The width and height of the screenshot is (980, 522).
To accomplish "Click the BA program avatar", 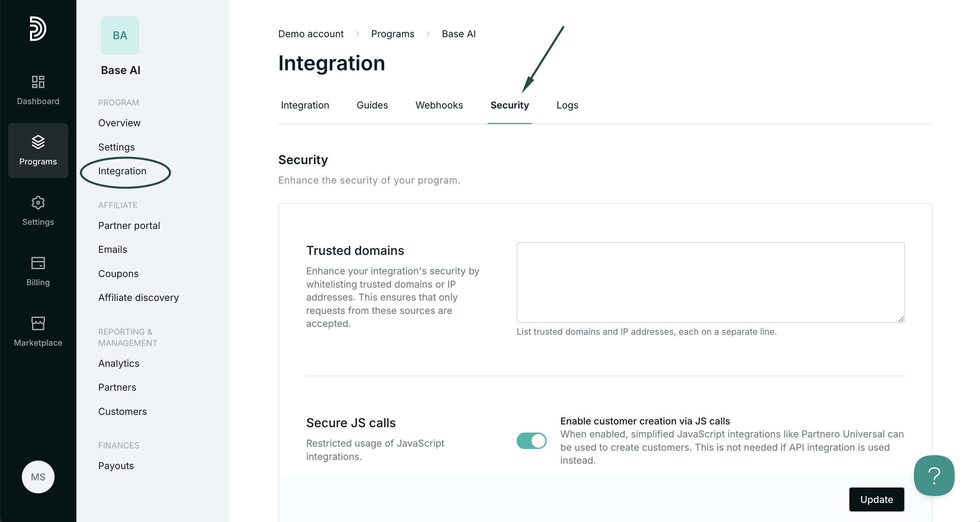I will (x=120, y=35).
